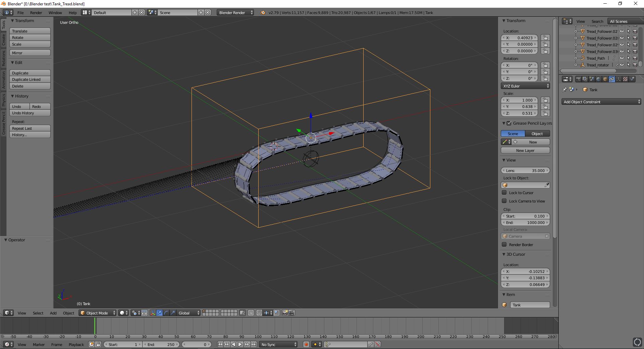Open the Object Mode dropdown
The image size is (644, 349).
click(98, 313)
